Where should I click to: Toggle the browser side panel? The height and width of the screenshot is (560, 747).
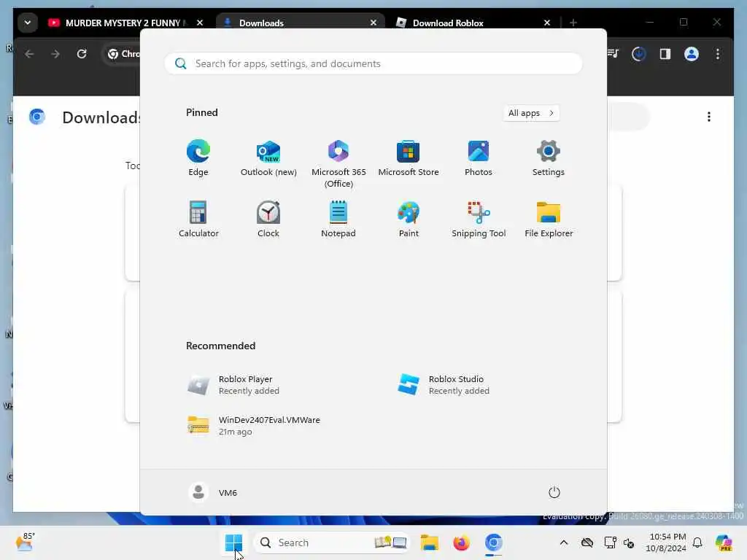tap(665, 54)
